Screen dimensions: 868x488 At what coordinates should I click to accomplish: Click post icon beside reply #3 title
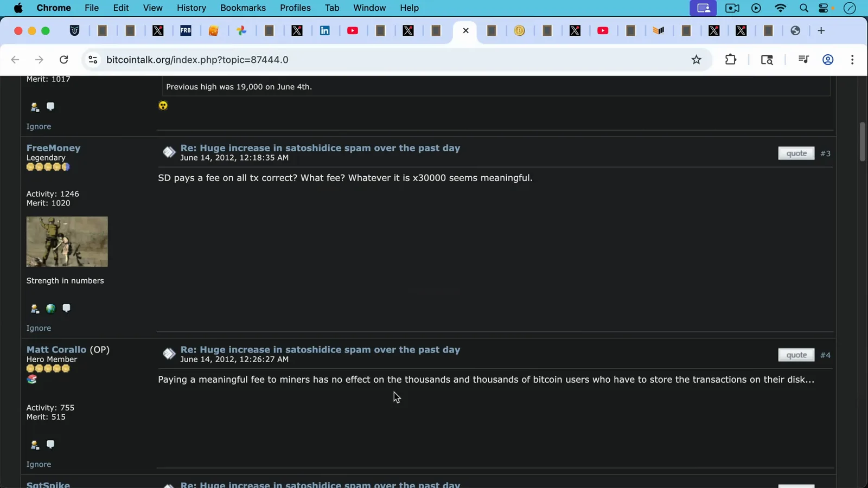pyautogui.click(x=169, y=152)
